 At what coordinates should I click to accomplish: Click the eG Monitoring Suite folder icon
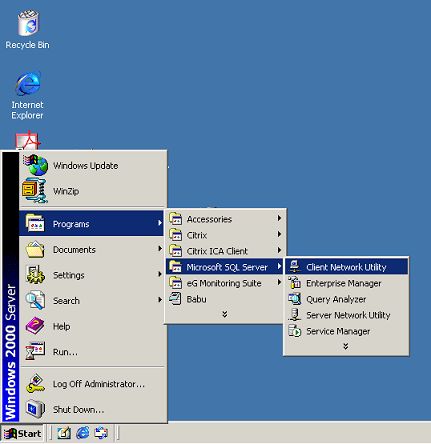point(175,283)
